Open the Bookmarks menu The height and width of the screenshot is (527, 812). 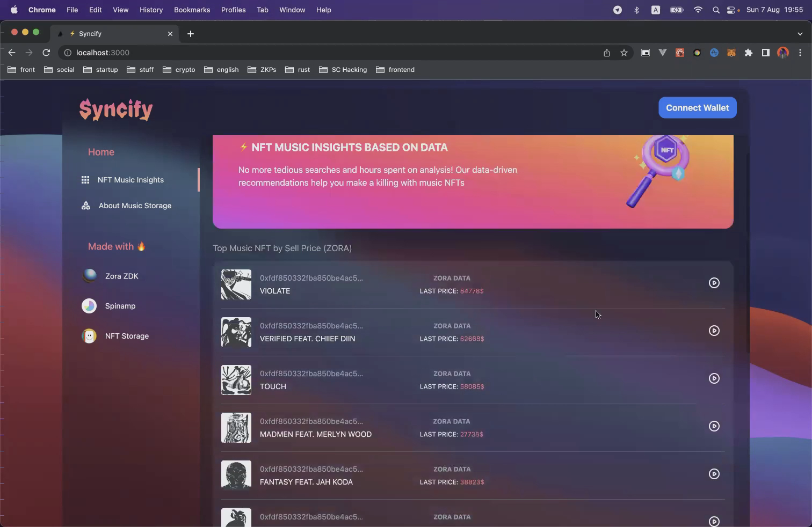coord(192,10)
